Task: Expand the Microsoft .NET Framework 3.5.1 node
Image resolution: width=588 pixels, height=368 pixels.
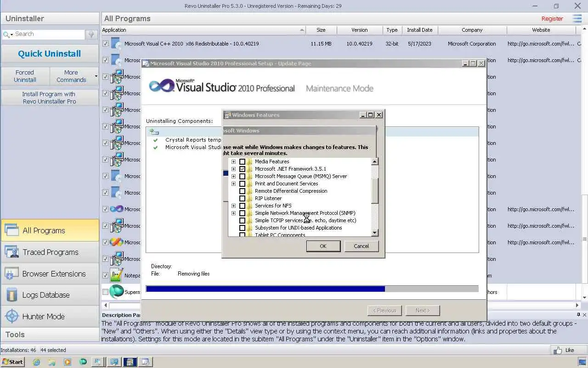Action: point(233,169)
